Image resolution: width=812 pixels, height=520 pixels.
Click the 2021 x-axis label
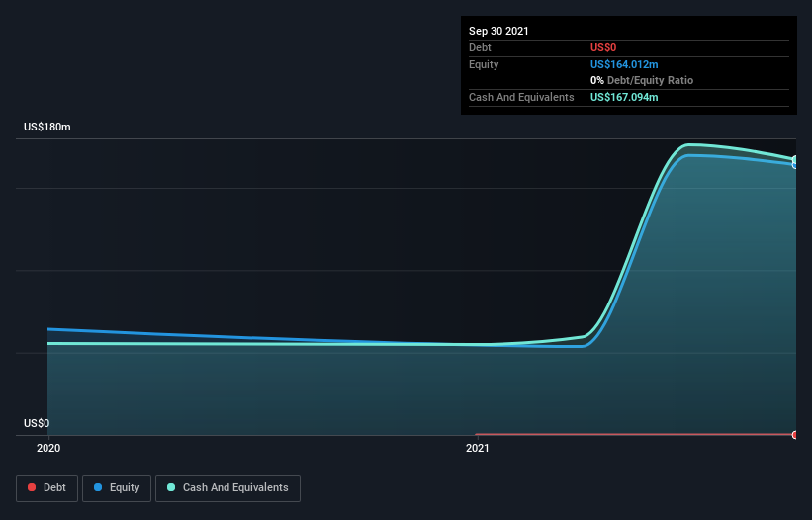point(477,448)
